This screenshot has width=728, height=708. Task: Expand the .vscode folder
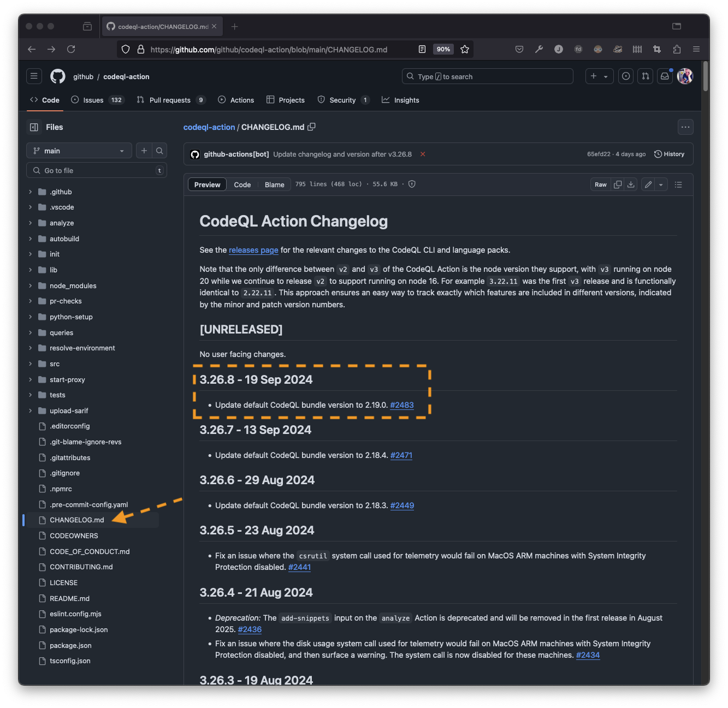[31, 207]
